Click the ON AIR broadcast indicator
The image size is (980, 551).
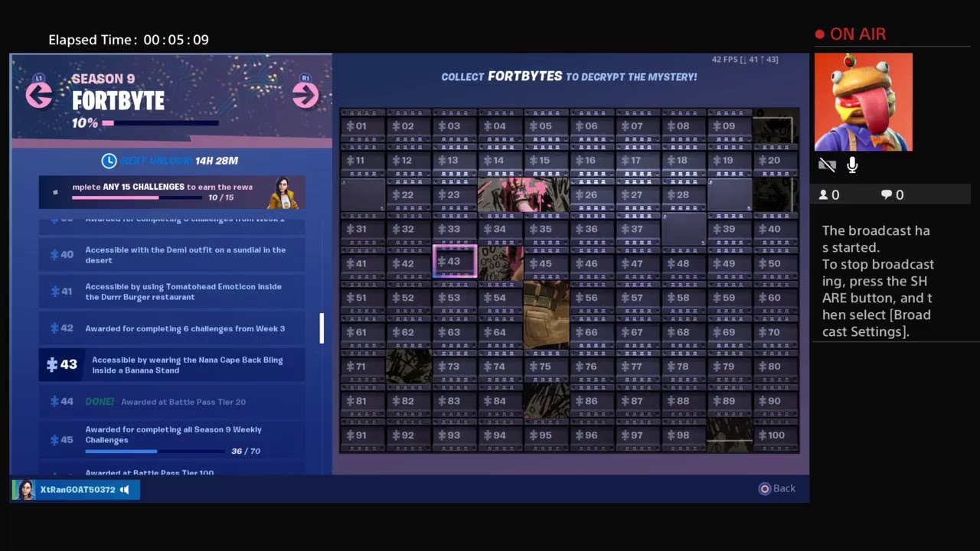point(851,34)
